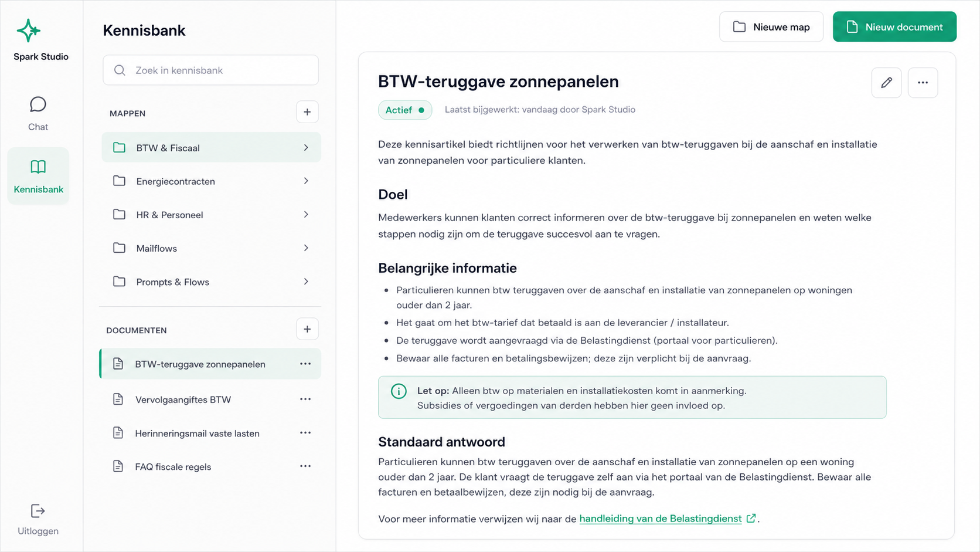980x552 pixels.
Task: Click the Zoek in kennisbank search field
Action: click(x=211, y=70)
